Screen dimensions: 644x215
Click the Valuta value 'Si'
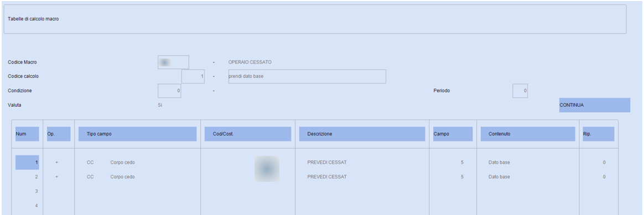click(x=160, y=105)
